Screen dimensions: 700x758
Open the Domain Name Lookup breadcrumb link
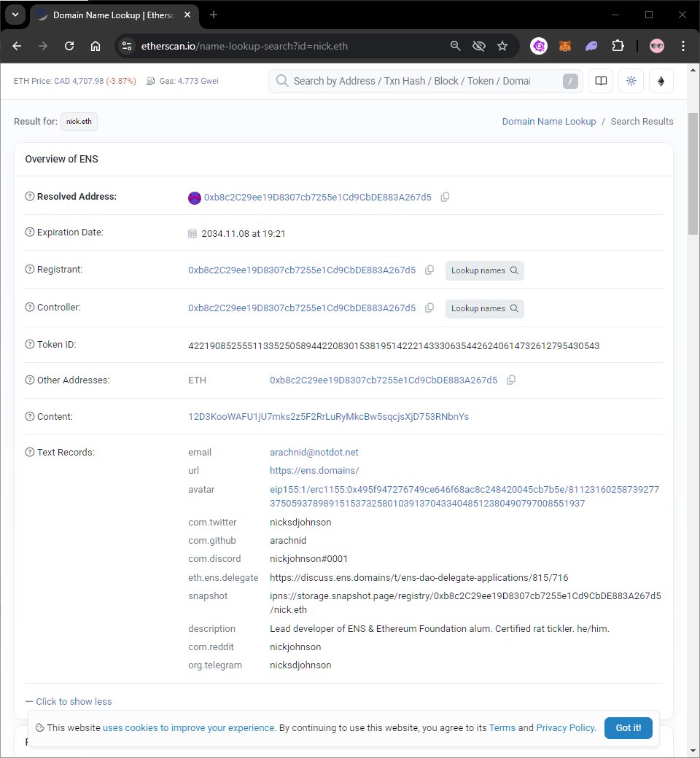coord(548,121)
